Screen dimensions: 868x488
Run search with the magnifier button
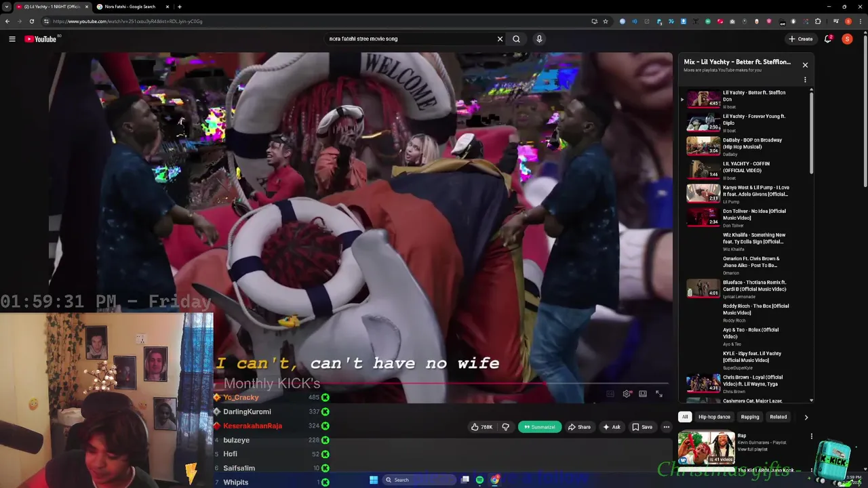[x=516, y=39]
